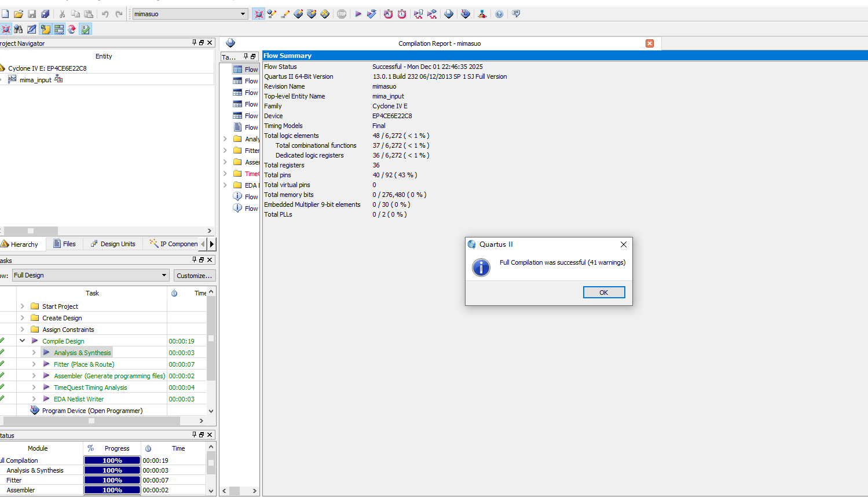Expand the TimeQuest Timing Analysis task
This screenshot has width=868, height=497.
pos(34,388)
